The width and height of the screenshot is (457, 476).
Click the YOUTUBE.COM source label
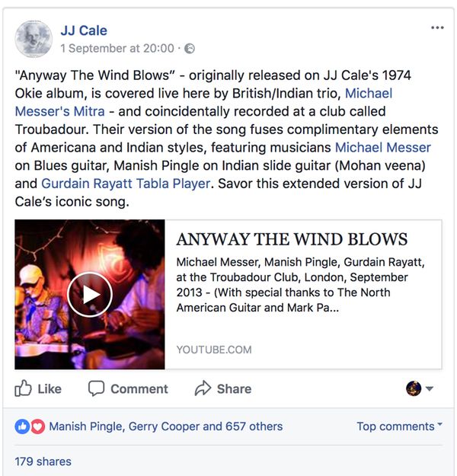[214, 350]
